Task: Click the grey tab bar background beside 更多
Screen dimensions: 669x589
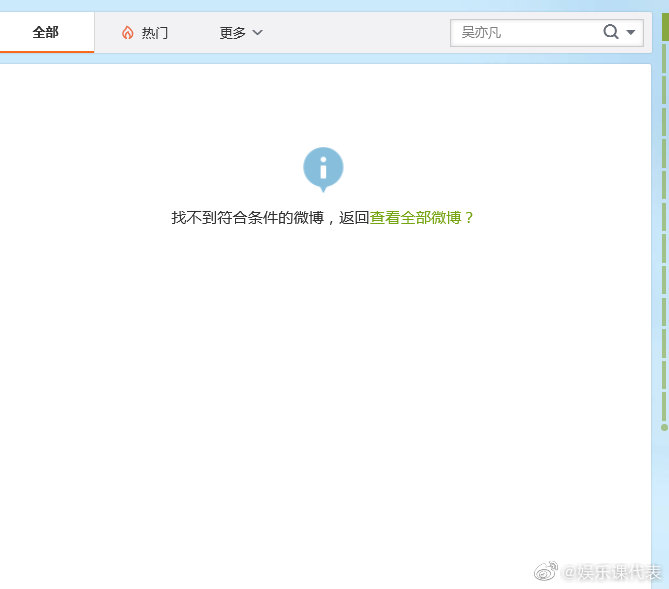Action: point(356,32)
